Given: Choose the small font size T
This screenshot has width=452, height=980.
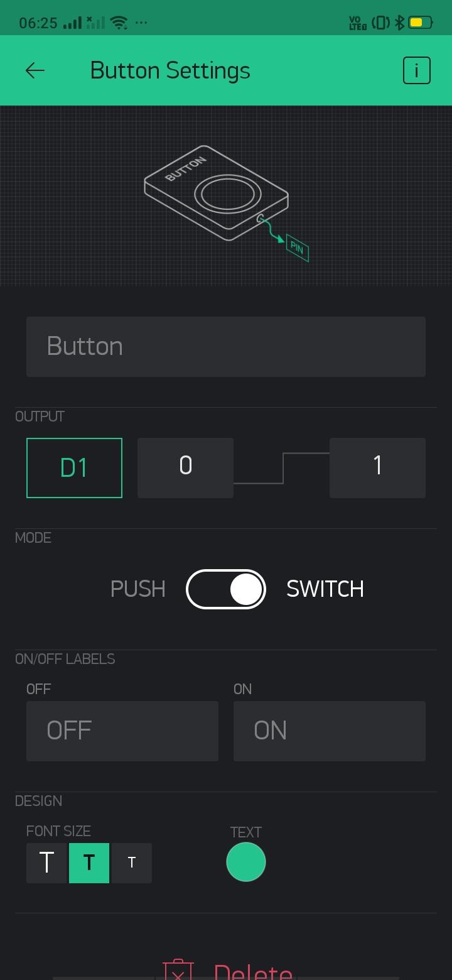Looking at the screenshot, I should tap(132, 863).
